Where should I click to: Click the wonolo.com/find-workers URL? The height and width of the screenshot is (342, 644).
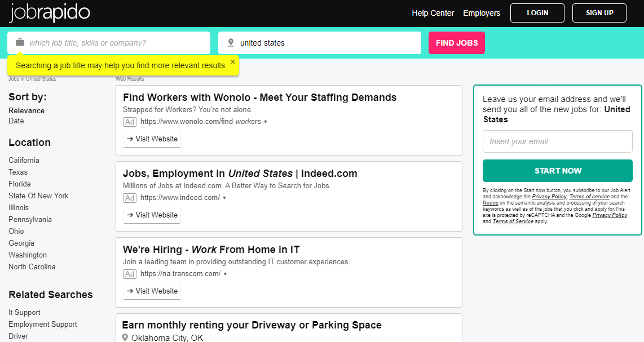pos(200,122)
